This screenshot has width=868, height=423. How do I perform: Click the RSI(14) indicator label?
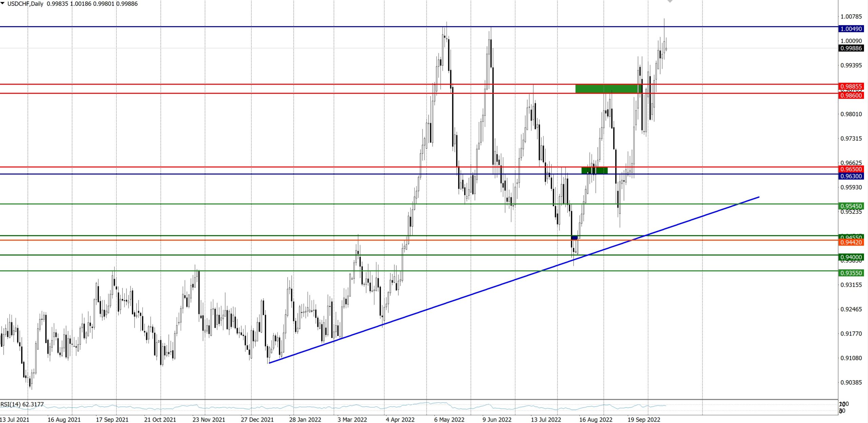click(x=22, y=404)
